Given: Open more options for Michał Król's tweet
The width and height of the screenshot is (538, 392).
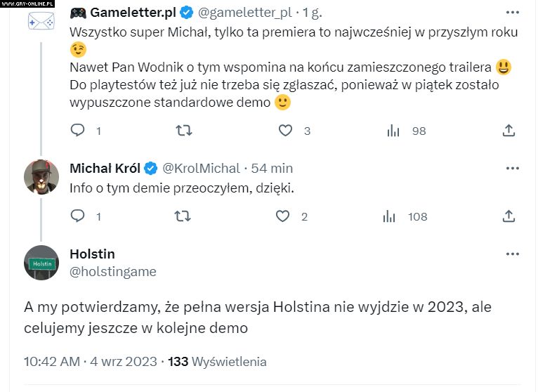Looking at the screenshot, I should (x=513, y=169).
